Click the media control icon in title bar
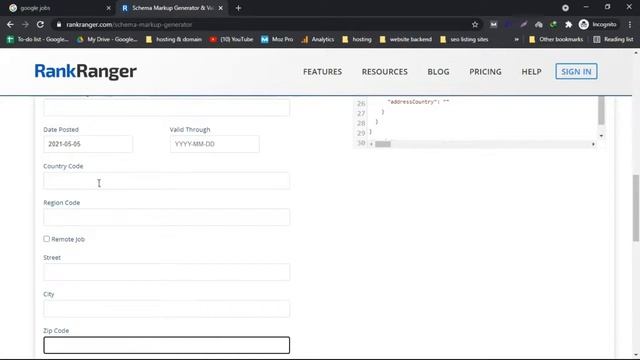This screenshot has height=360, width=640. (565, 8)
